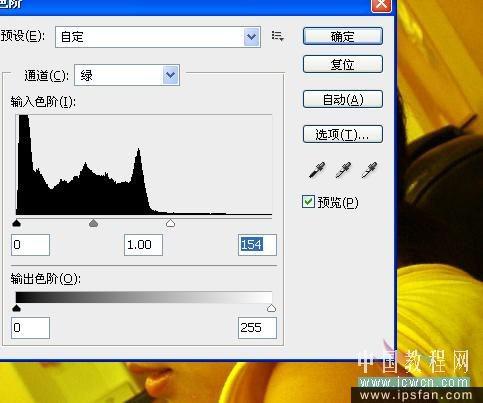Click the input midtone gray slider triangle
Image resolution: width=483 pixels, height=403 pixels.
click(94, 223)
